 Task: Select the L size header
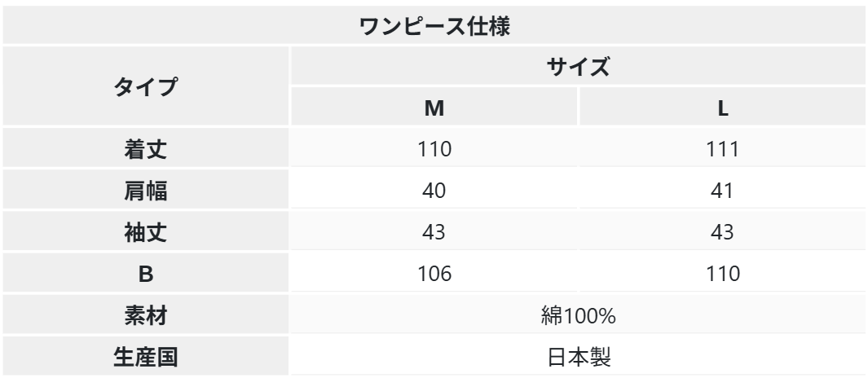722,108
